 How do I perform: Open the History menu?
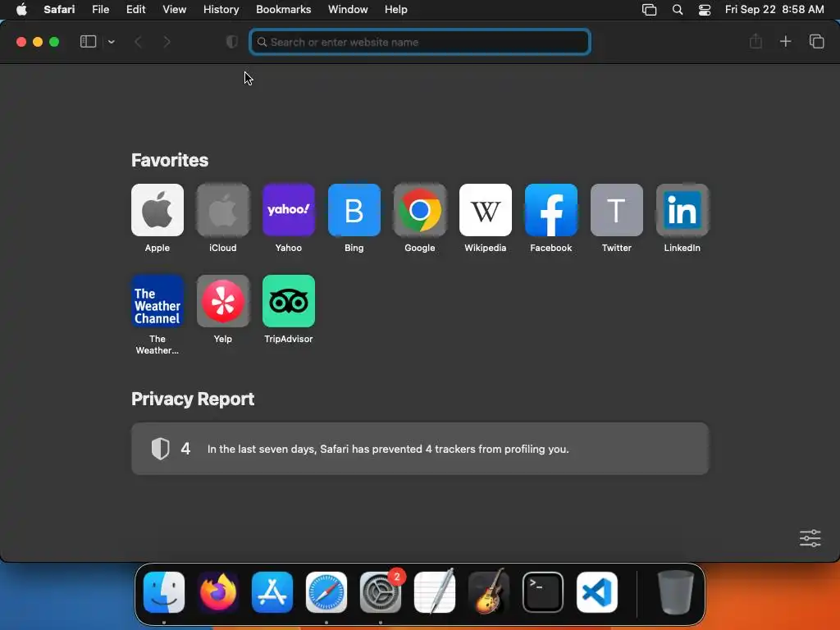(221, 9)
